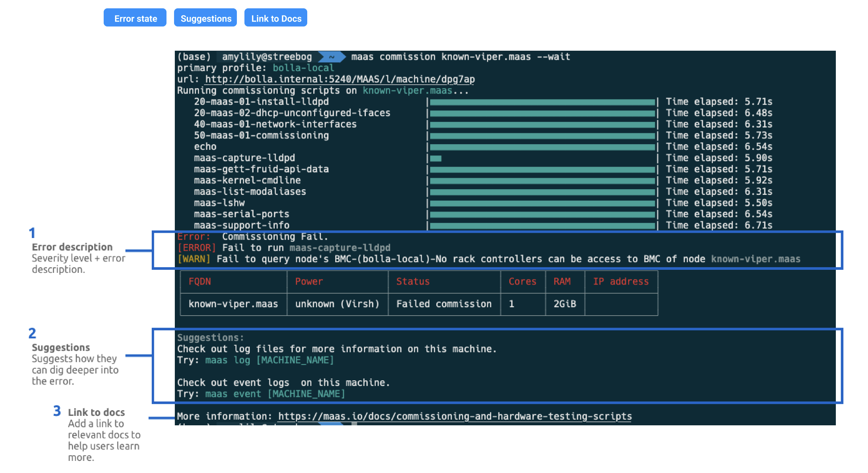Open the bolla.internal machine URL link
Screen dimensions: 868x473
point(340,79)
